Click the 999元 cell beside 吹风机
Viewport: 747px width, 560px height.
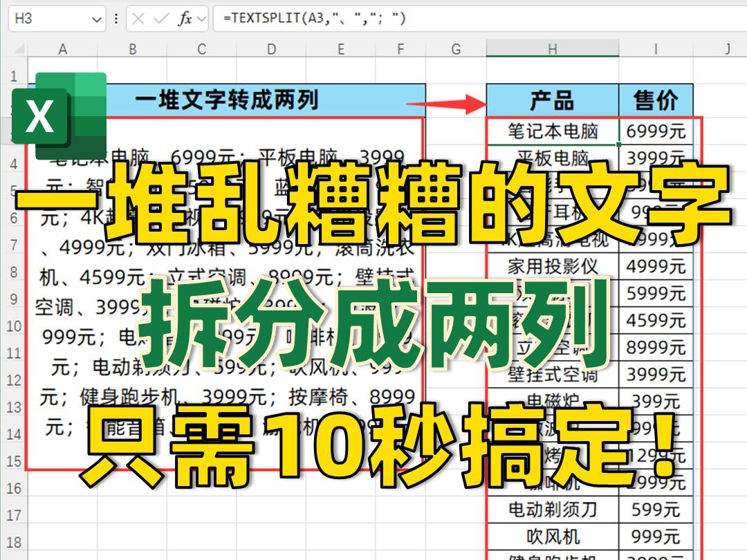656,537
